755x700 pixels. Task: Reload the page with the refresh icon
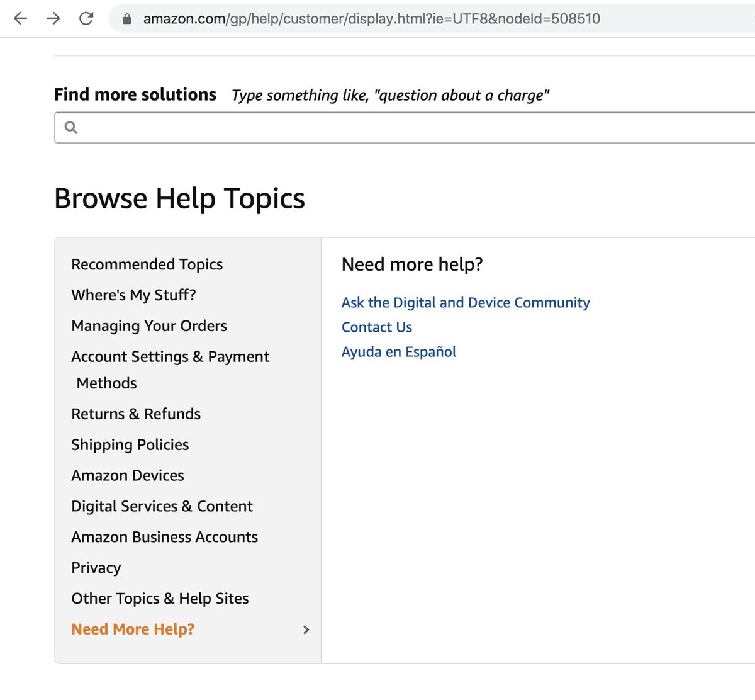tap(86, 18)
